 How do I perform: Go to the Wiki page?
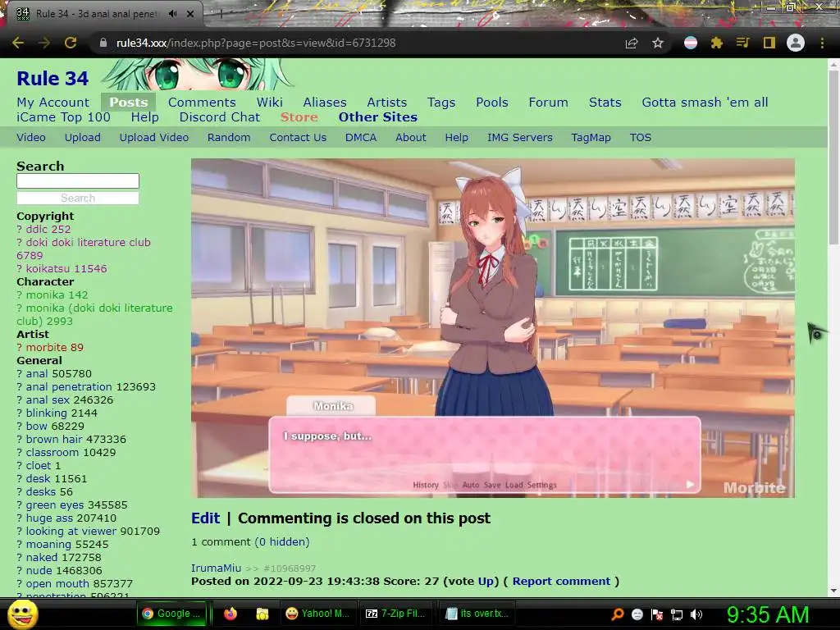tap(269, 103)
